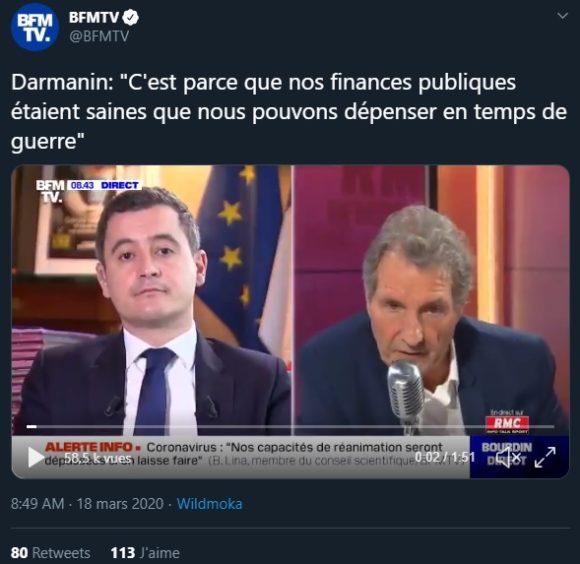Click the red RMC logo in the video

click(507, 423)
